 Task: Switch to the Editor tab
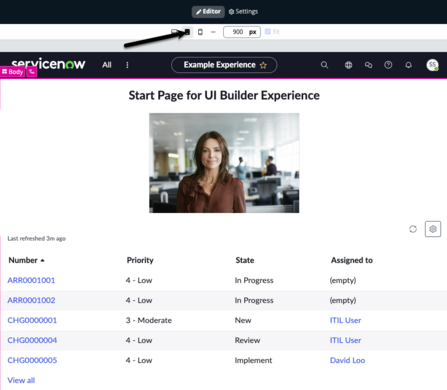208,12
